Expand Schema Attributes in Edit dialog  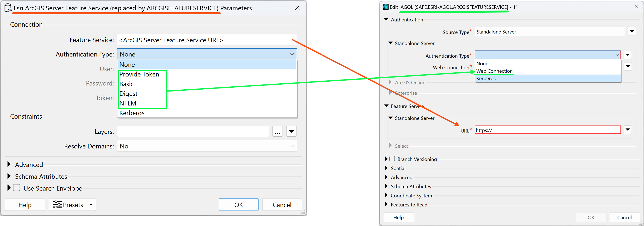pyautogui.click(x=386, y=186)
